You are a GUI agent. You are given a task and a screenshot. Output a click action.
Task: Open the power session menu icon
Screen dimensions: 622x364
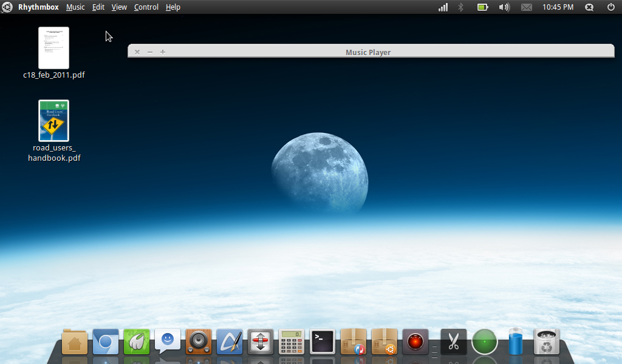(611, 7)
